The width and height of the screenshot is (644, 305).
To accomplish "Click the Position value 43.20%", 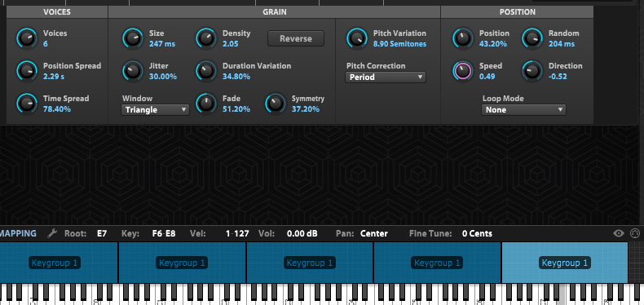I will point(493,43).
